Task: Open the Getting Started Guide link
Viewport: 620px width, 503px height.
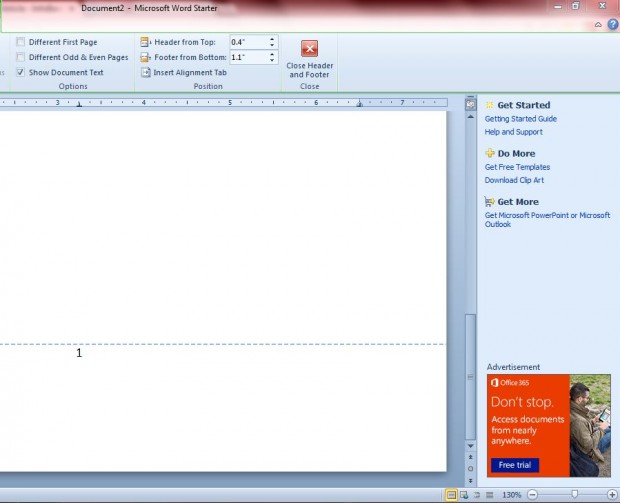Action: (521, 119)
